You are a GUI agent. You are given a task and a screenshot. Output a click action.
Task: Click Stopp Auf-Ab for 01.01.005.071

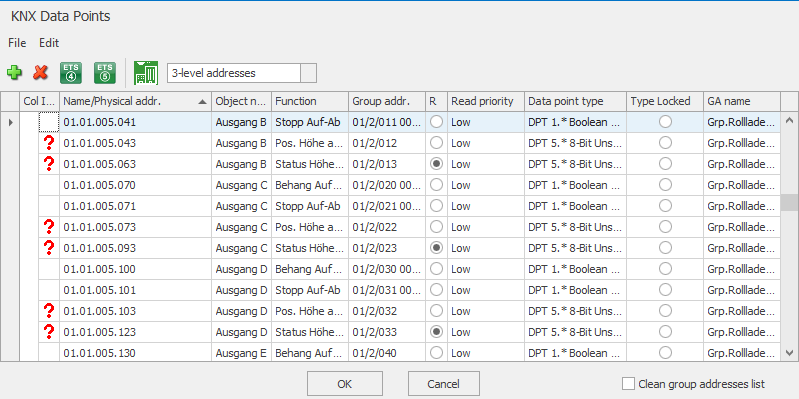(310, 206)
